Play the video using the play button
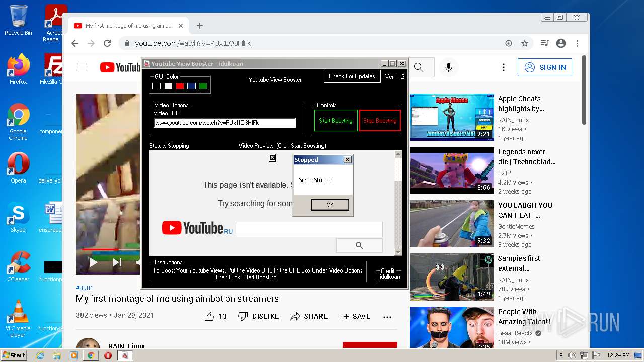 click(93, 262)
